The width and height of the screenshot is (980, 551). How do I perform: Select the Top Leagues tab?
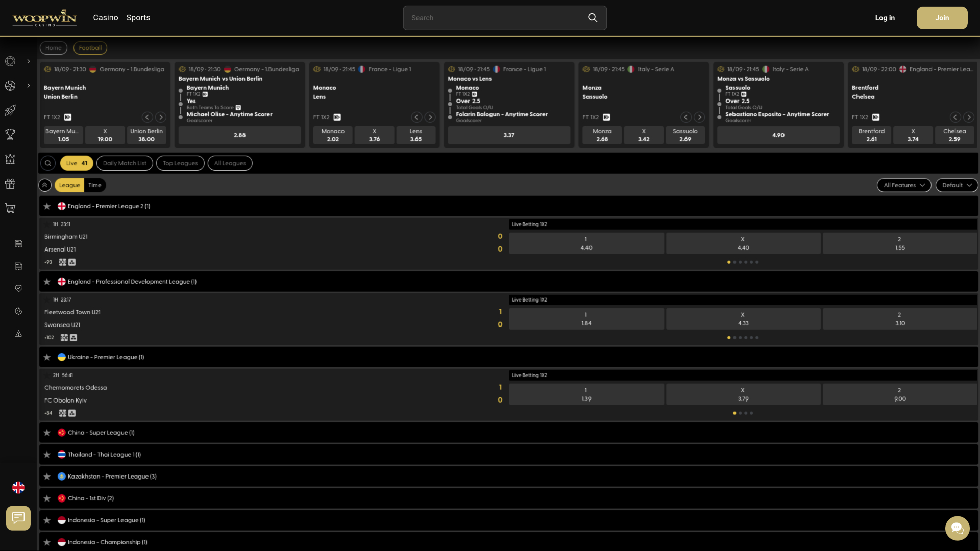click(180, 163)
